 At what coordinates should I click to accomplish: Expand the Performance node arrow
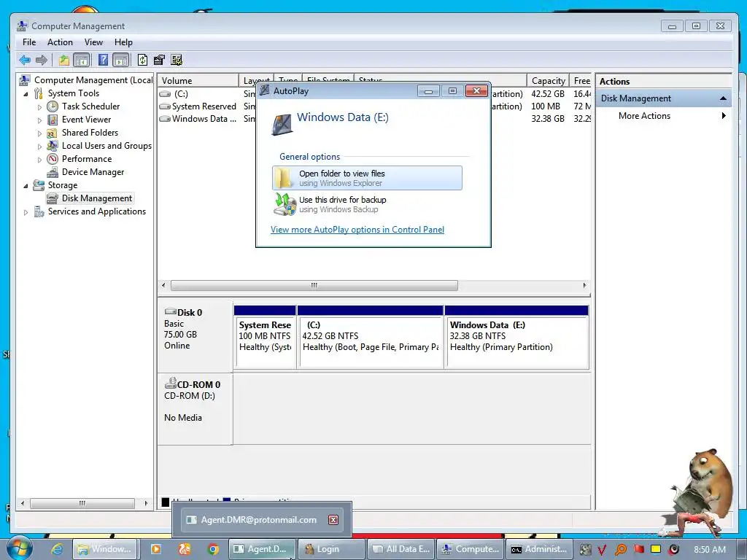[40, 160]
